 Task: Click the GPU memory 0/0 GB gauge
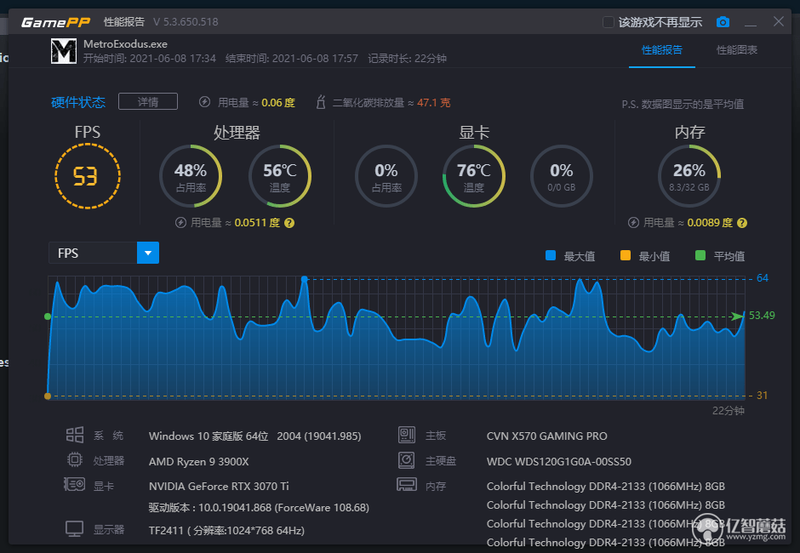click(x=561, y=177)
